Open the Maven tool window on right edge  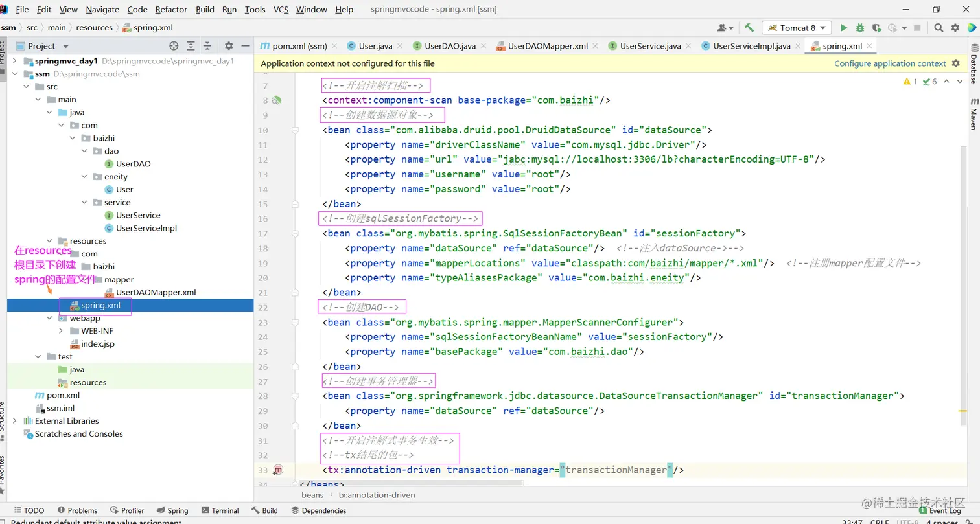pyautogui.click(x=974, y=114)
